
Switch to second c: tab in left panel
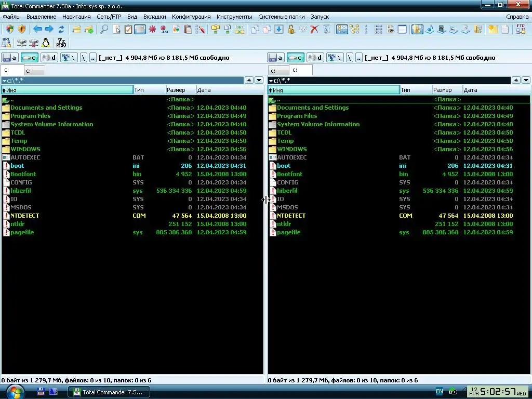click(x=34, y=71)
